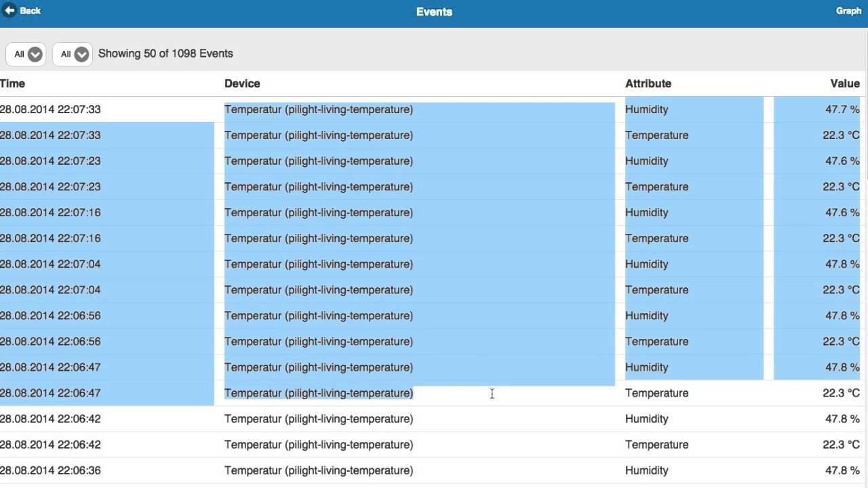Click the 22:06:42 Temperature row device name

coord(318,445)
